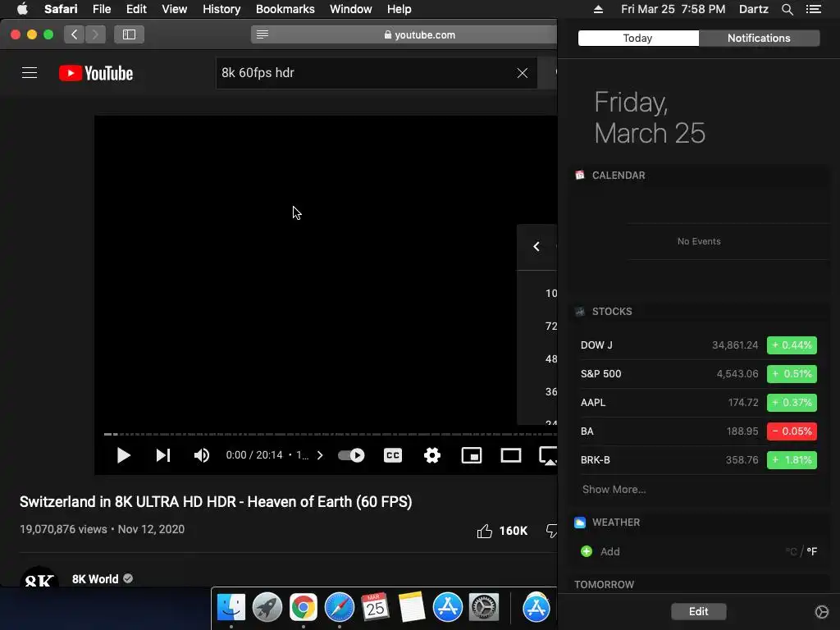Viewport: 840px width, 630px height.
Task: Play the Switzerland 8K video
Action: 123,455
